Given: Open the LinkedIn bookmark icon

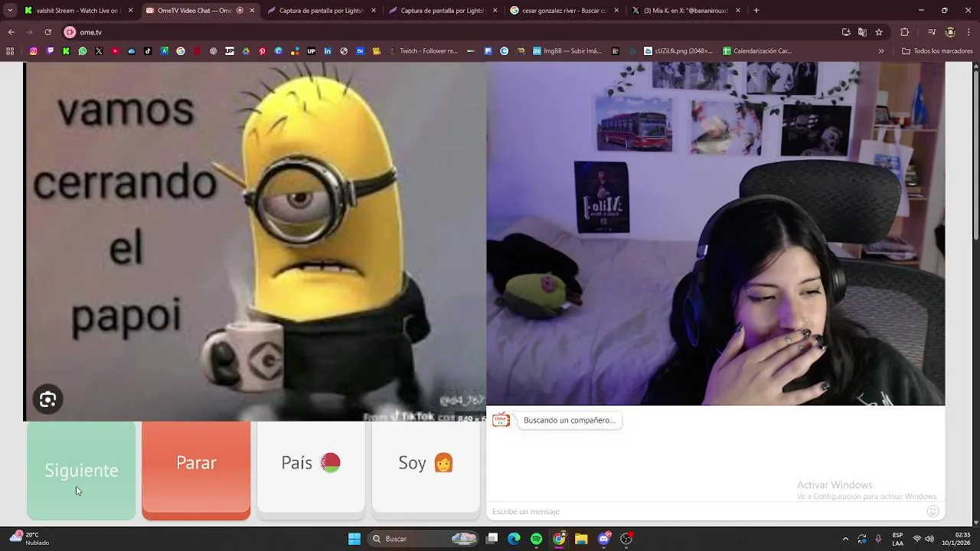Looking at the screenshot, I should [x=328, y=51].
